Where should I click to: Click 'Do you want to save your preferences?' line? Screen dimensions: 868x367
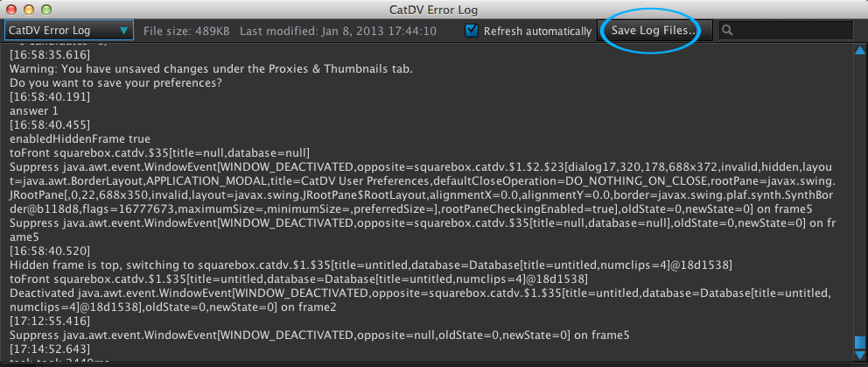click(115, 82)
